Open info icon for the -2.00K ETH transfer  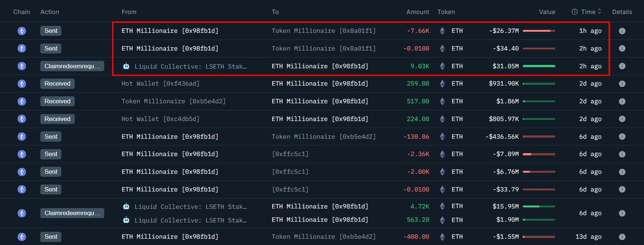coord(622,172)
